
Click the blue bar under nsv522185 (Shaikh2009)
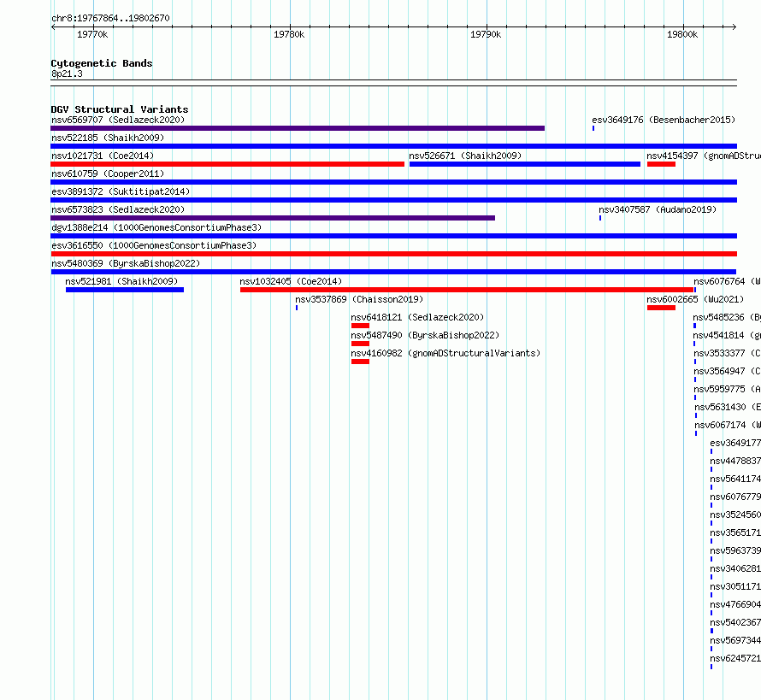click(x=393, y=146)
